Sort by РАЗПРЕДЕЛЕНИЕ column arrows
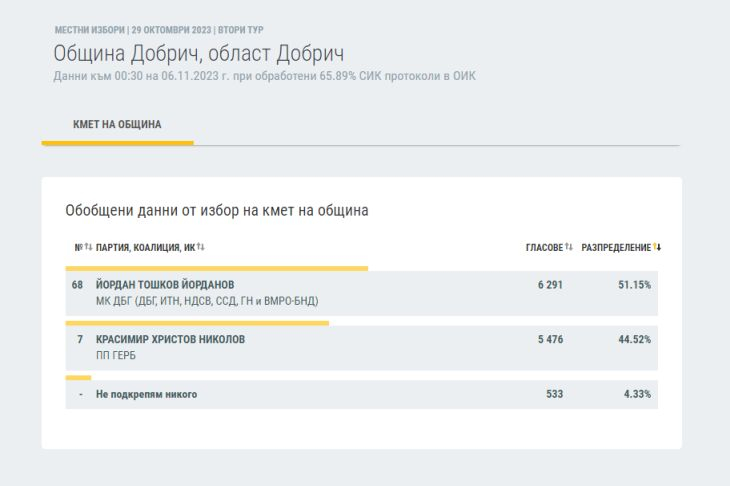The height and width of the screenshot is (486, 730). click(657, 247)
